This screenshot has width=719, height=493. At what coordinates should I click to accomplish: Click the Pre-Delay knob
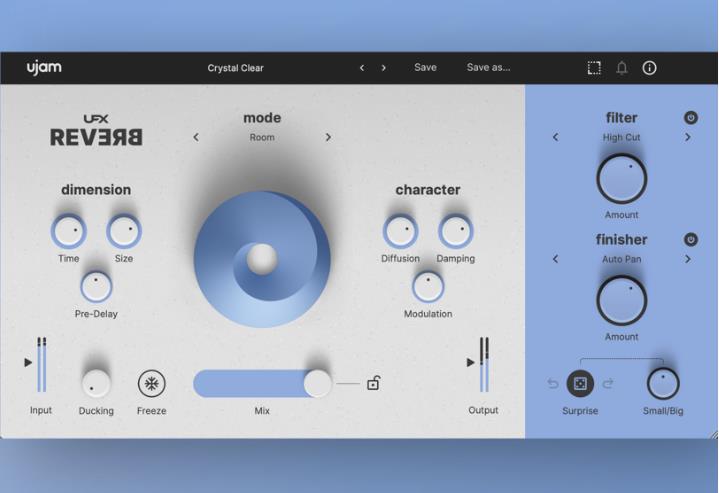click(96, 287)
